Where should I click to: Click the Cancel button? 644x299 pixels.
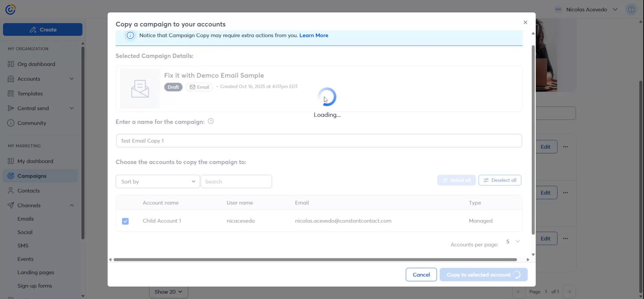421,275
